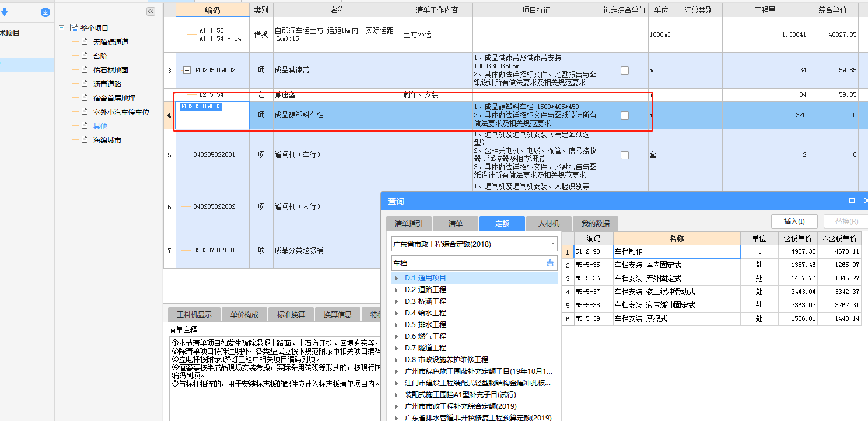Open the 标准换算 bottom tab
Image resolution: width=868 pixels, height=421 pixels.
point(291,314)
